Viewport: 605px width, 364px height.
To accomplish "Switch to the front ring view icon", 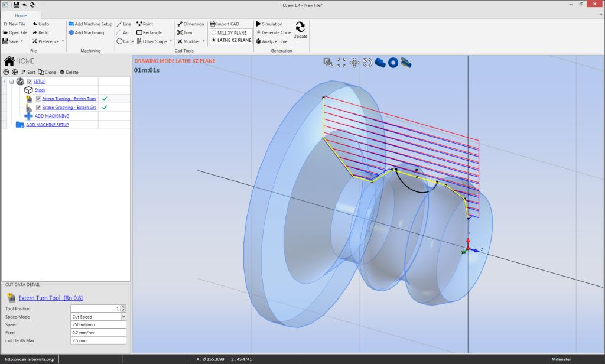I will 392,62.
